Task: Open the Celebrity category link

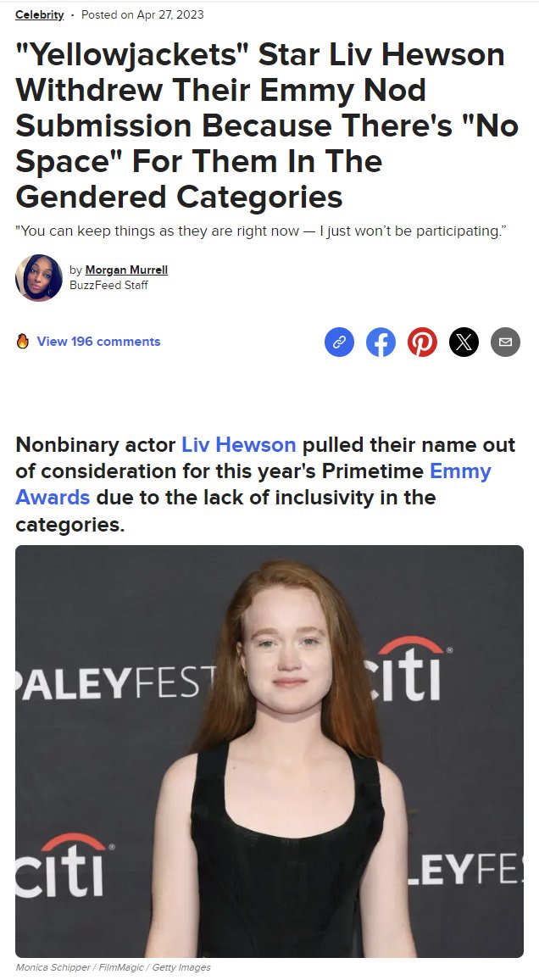Action: [39, 14]
